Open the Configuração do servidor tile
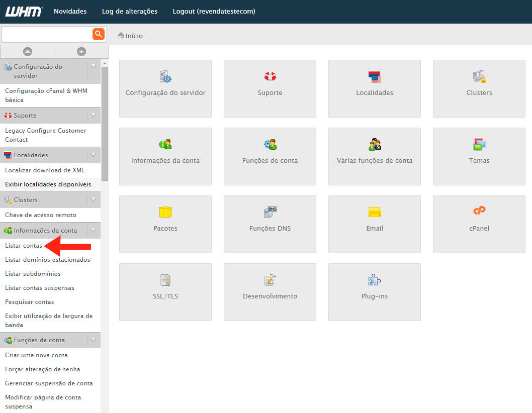The width and height of the screenshot is (532, 413). (165, 88)
